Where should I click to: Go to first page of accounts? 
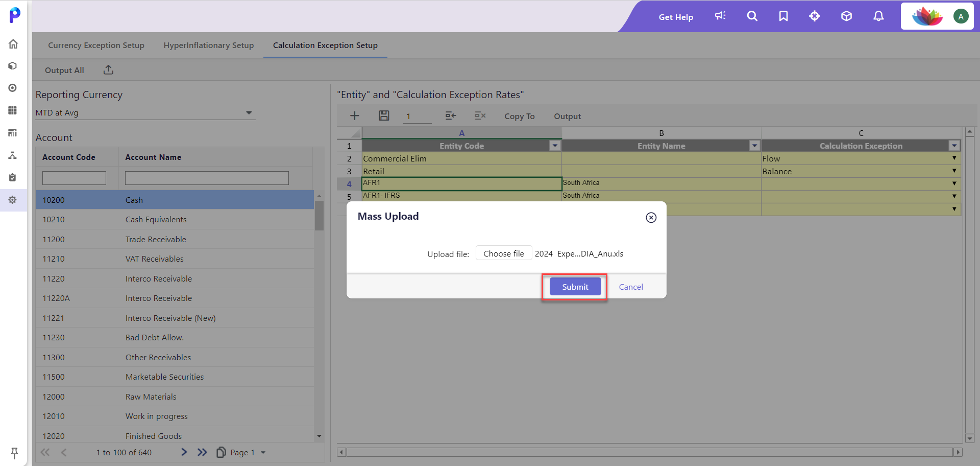45,452
